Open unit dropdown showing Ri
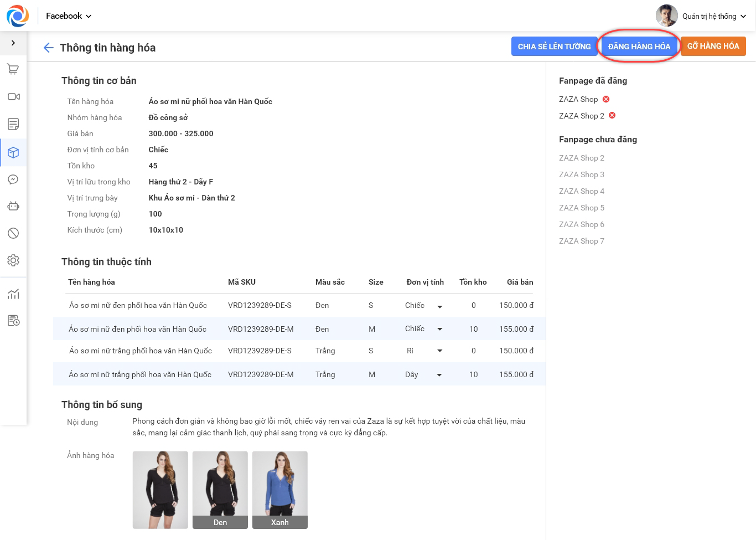 pyautogui.click(x=439, y=351)
